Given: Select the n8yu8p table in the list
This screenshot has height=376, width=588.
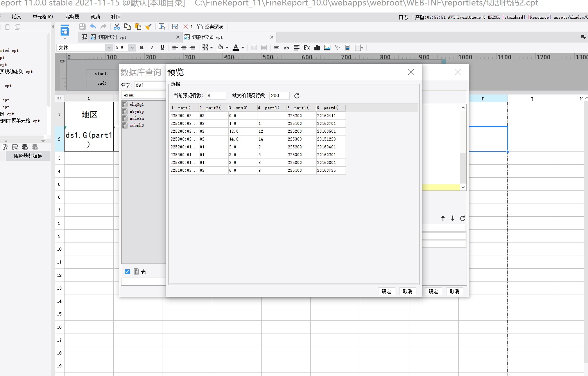Looking at the screenshot, I should pos(136,111).
